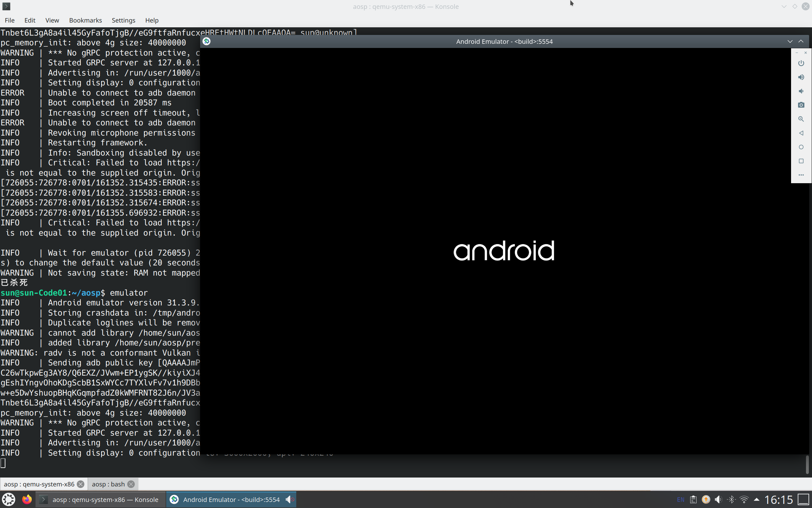Open the Edit menu in Konsole
The width and height of the screenshot is (812, 508).
click(x=30, y=20)
